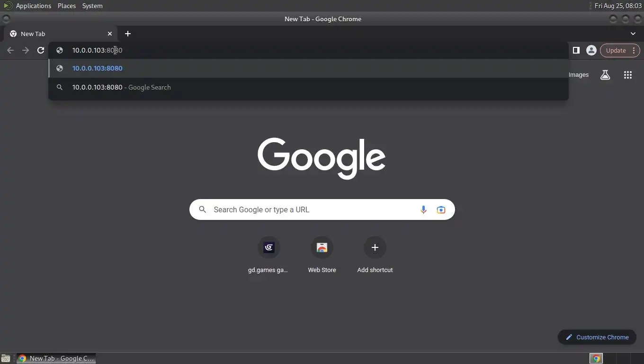644x364 pixels.
Task: Open the window menu button in title bar
Action: [x=6, y=19]
